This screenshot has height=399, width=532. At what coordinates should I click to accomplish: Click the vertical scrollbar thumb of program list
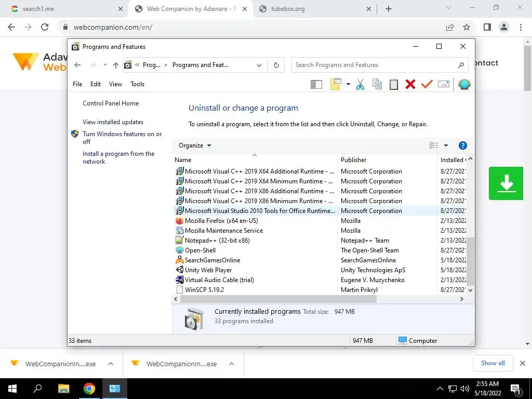[470, 261]
